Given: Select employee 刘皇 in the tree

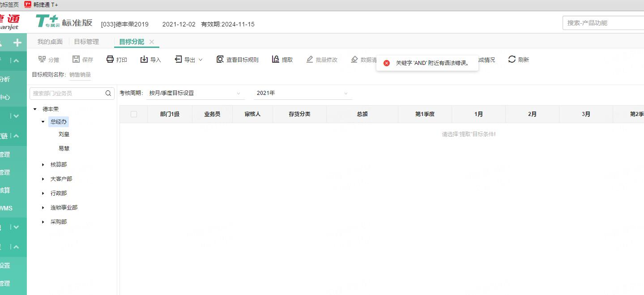Looking at the screenshot, I should pos(64,134).
